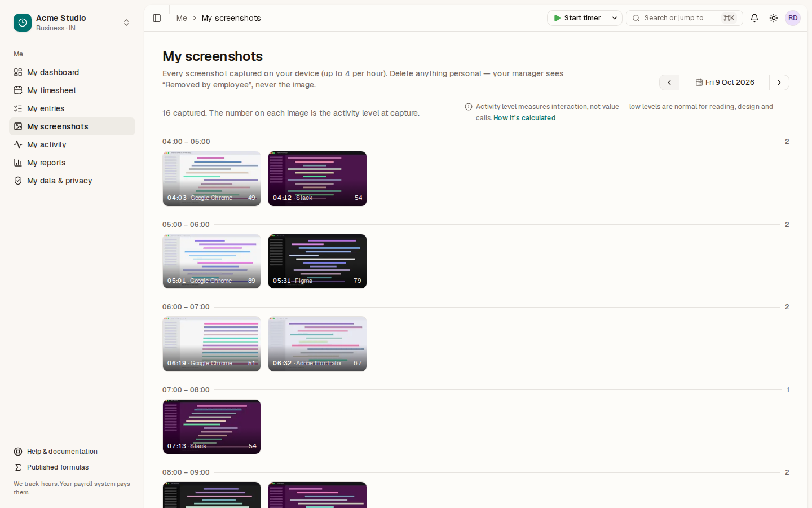Switch theme with the sun icon
Screen dimensions: 812x508
774,18
